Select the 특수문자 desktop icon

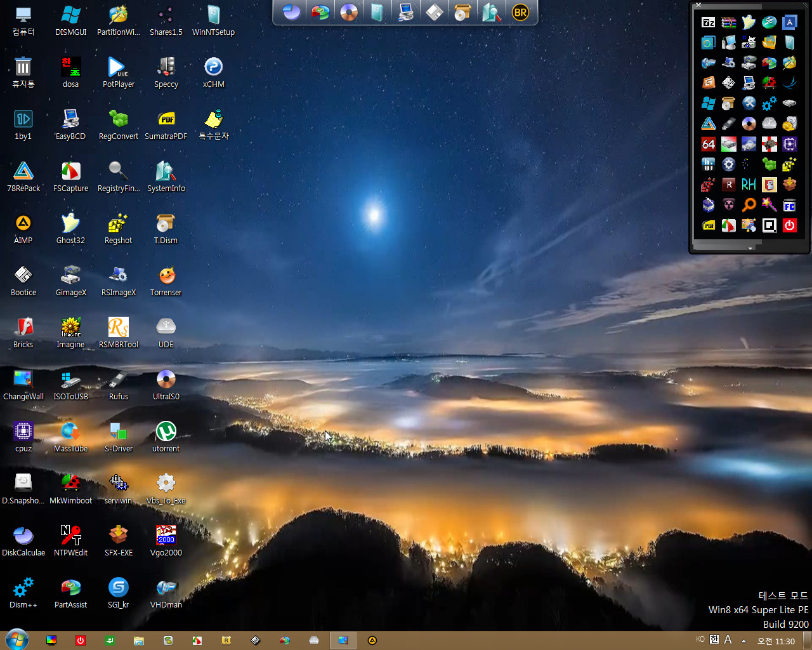tap(213, 125)
